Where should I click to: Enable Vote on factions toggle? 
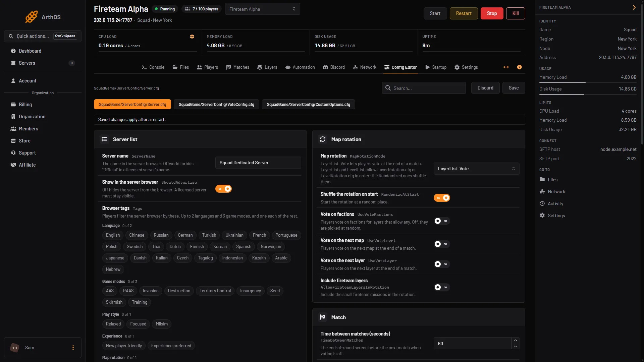pyautogui.click(x=442, y=221)
